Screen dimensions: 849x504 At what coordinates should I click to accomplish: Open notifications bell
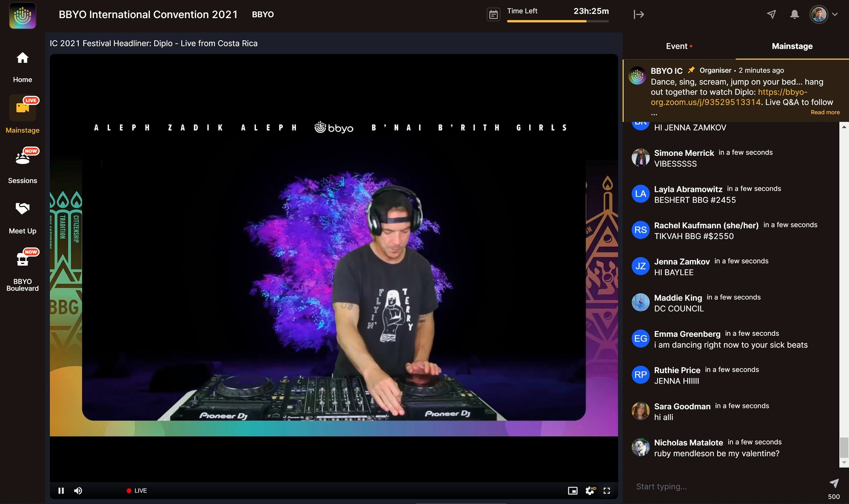(794, 14)
